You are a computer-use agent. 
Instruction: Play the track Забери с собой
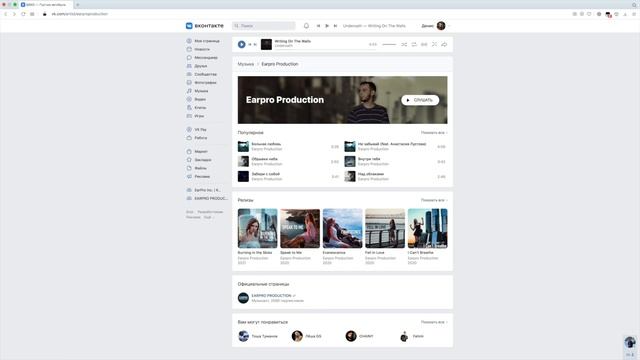pos(243,176)
